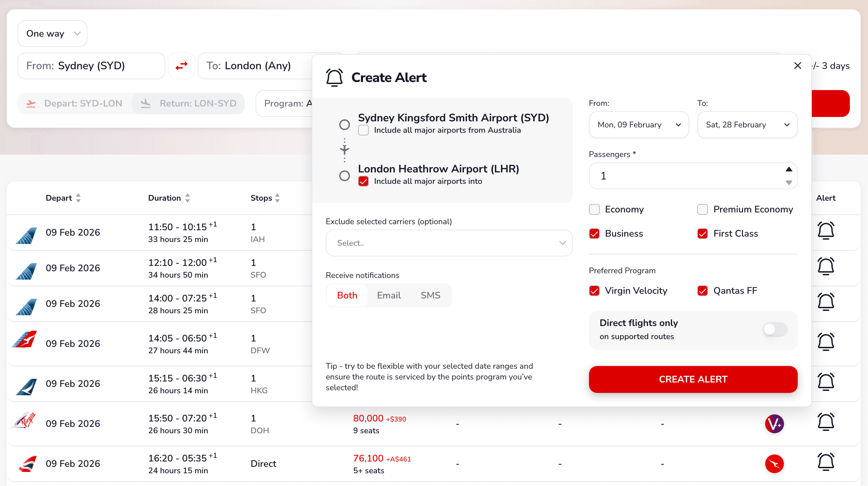The width and height of the screenshot is (868, 486).
Task: Expand the Exclude selected carriers dropdown
Action: click(x=449, y=243)
